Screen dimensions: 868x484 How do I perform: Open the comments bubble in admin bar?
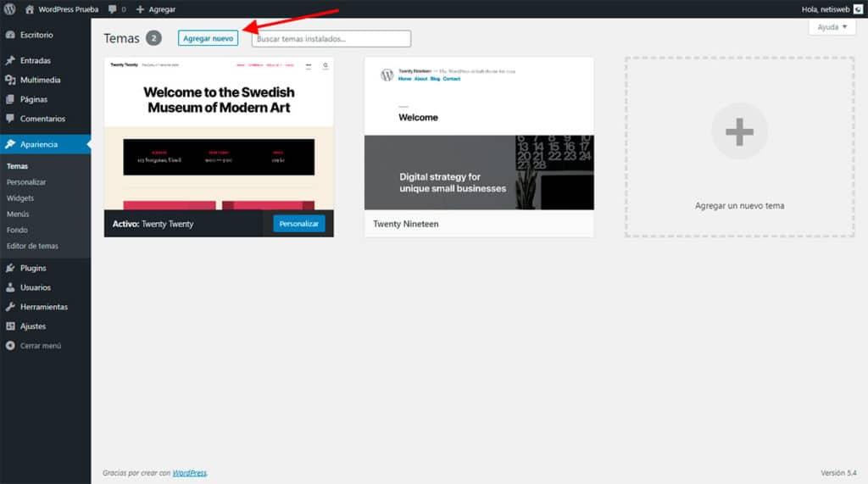pos(117,8)
